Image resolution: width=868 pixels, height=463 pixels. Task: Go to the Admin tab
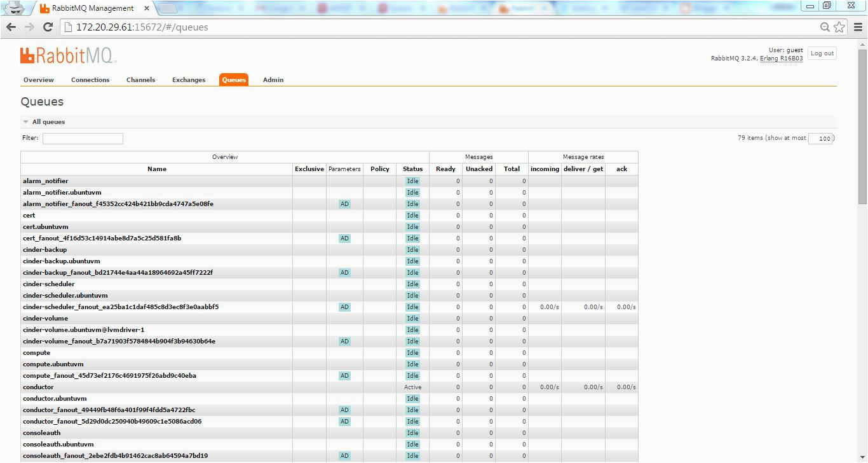[273, 80]
